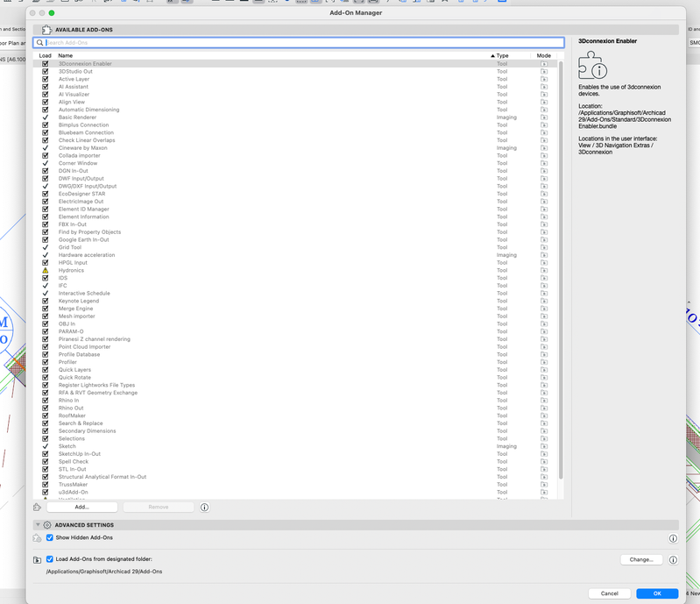Select the RFA & RVT Geometry Exchange row
The width and height of the screenshot is (700, 604).
(295, 393)
